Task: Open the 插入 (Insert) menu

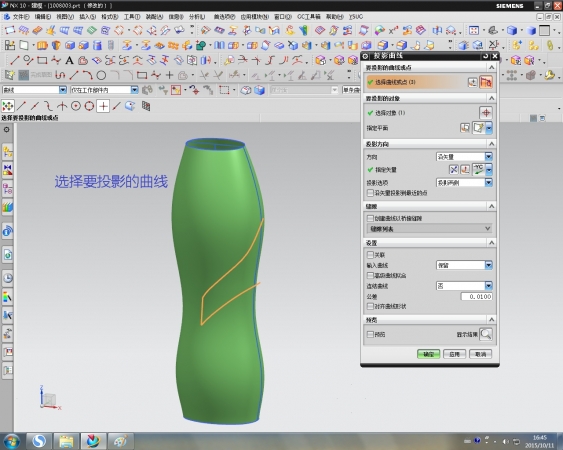Action: click(87, 17)
